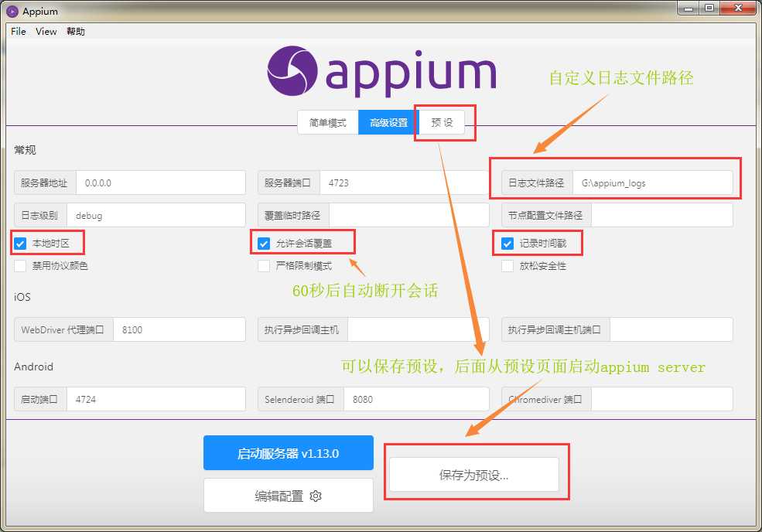Click the 保存为预设... button
The image size is (762, 532).
(x=473, y=475)
